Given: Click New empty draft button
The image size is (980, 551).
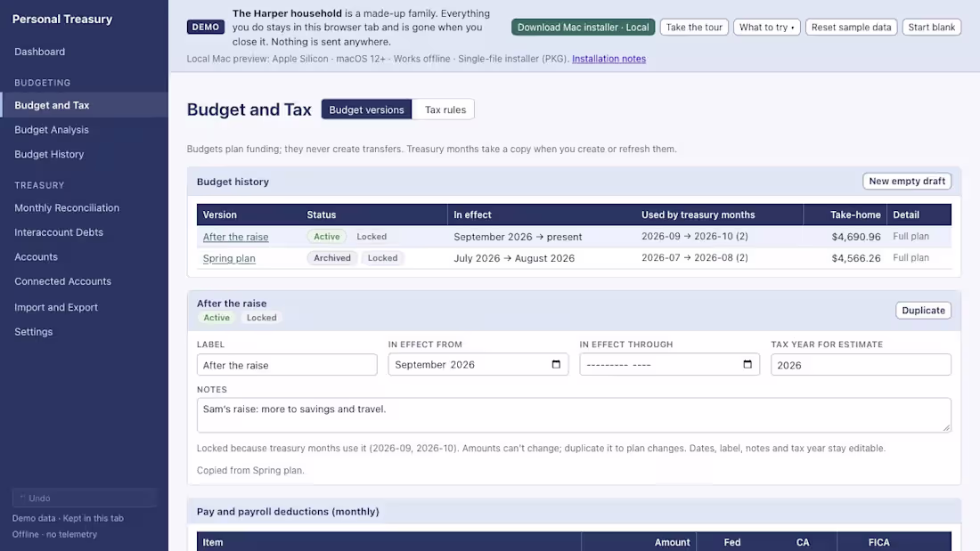Looking at the screenshot, I should pyautogui.click(x=907, y=182).
